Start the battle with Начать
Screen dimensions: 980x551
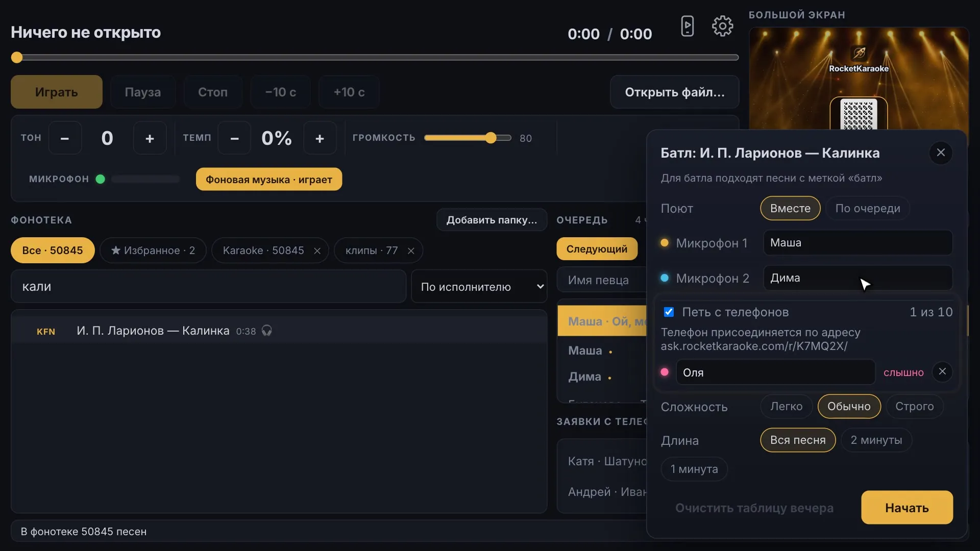[x=906, y=508]
